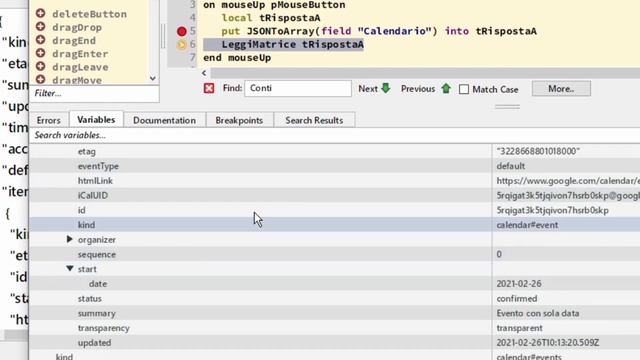Select the dragLeave handler
This screenshot has height=360, width=640.
(80, 67)
